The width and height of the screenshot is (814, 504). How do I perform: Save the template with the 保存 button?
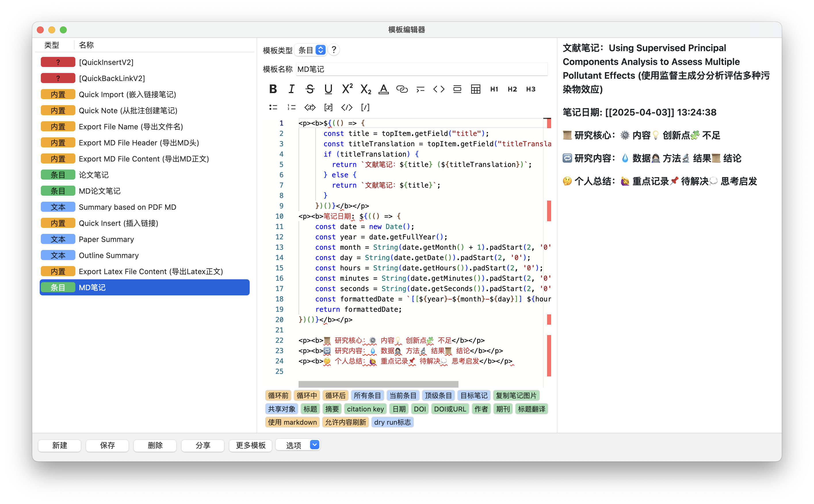pyautogui.click(x=107, y=445)
